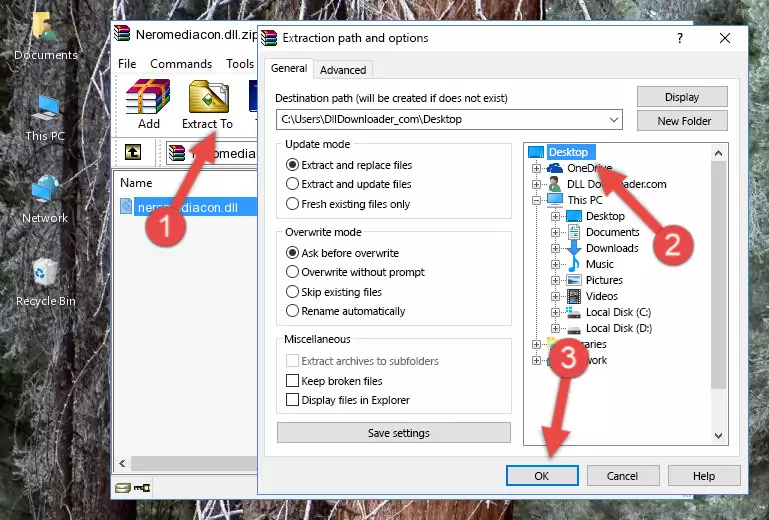This screenshot has height=520, width=769.
Task: Select Local Disk (D:) in tree
Action: coord(619,328)
